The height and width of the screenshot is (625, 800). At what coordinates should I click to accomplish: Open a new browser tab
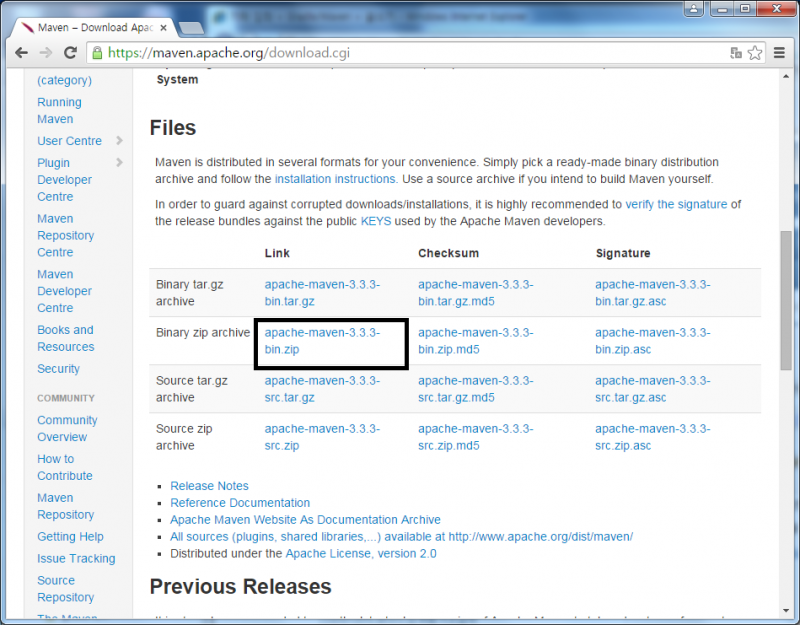pyautogui.click(x=191, y=28)
